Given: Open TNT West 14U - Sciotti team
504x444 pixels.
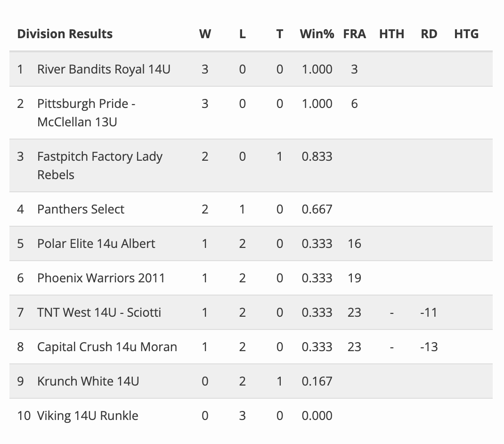Looking at the screenshot, I should [99, 312].
